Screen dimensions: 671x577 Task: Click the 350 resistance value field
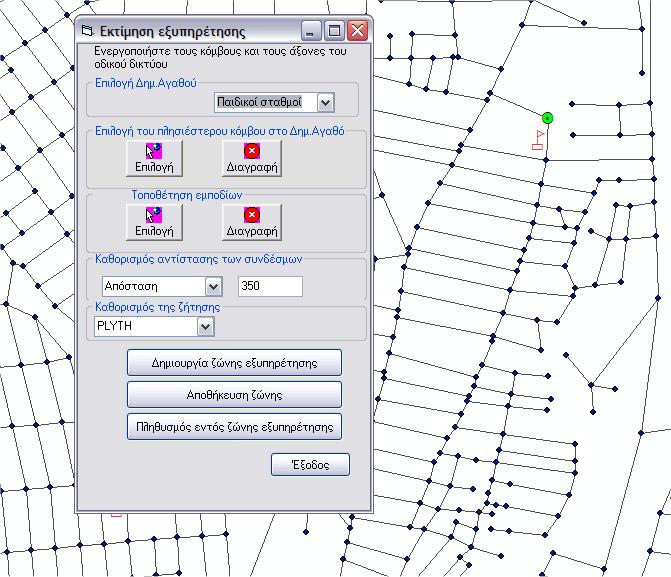(270, 286)
